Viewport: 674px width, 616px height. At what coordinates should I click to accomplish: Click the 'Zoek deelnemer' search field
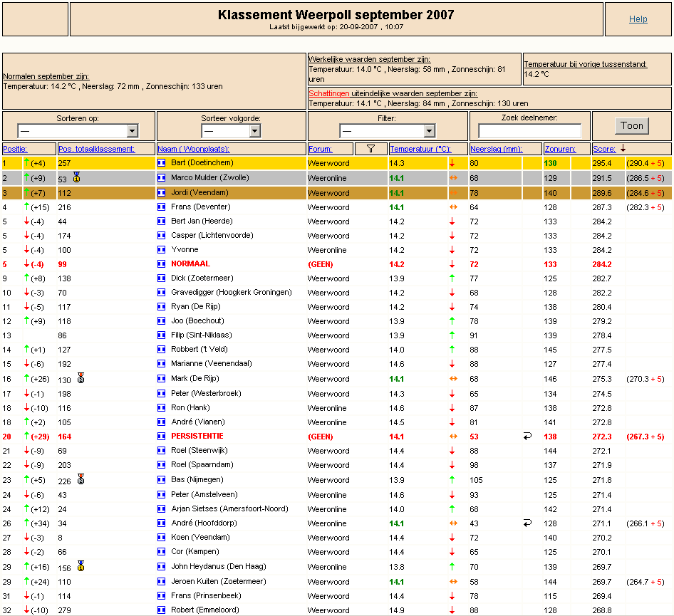click(x=529, y=130)
